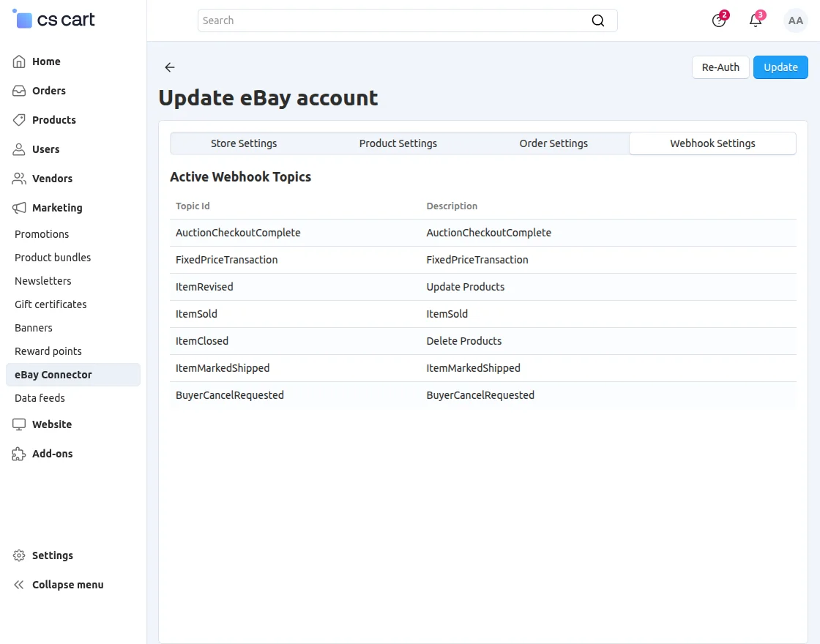Open the AA user avatar menu
The image size is (820, 644).
coord(795,20)
